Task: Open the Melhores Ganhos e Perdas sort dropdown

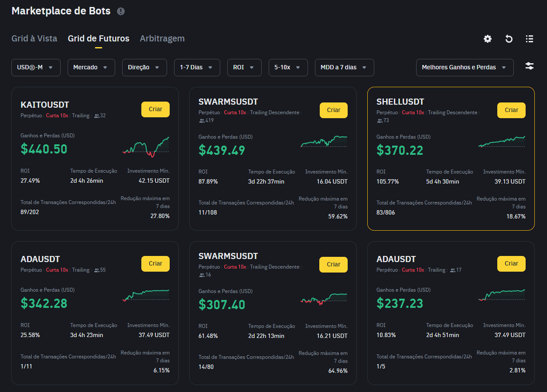Action: (x=465, y=68)
